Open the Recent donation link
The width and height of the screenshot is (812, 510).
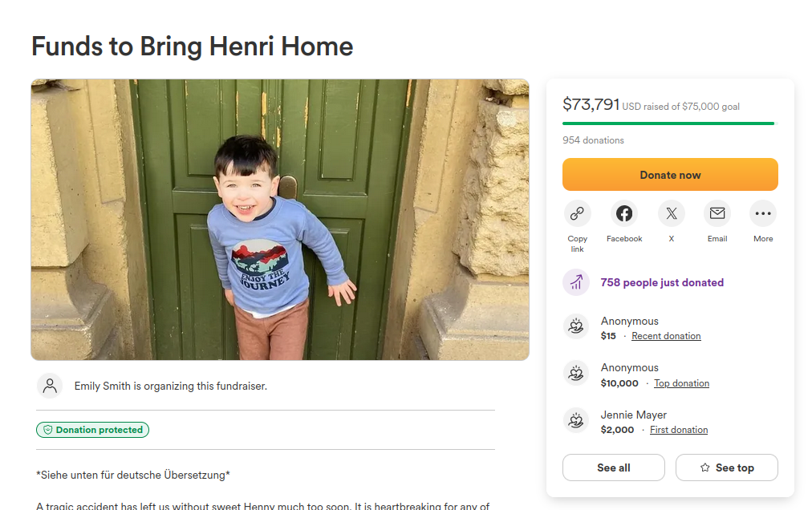point(666,336)
